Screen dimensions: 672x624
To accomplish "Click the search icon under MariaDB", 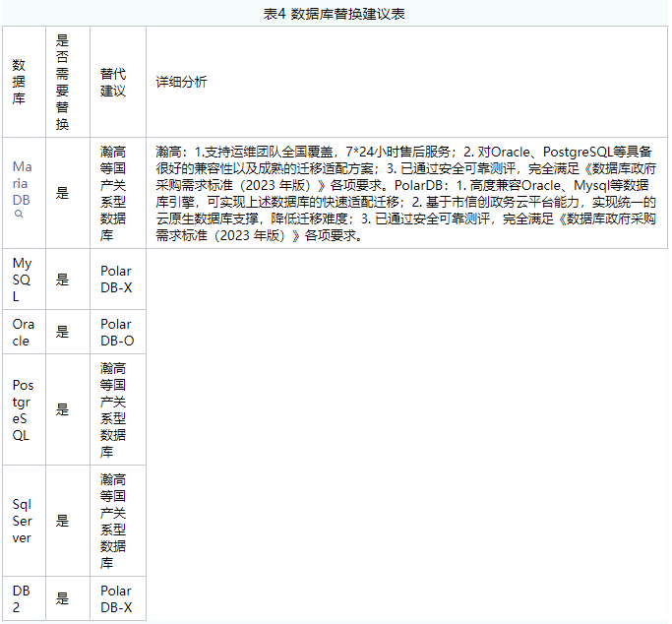I will tap(19, 214).
